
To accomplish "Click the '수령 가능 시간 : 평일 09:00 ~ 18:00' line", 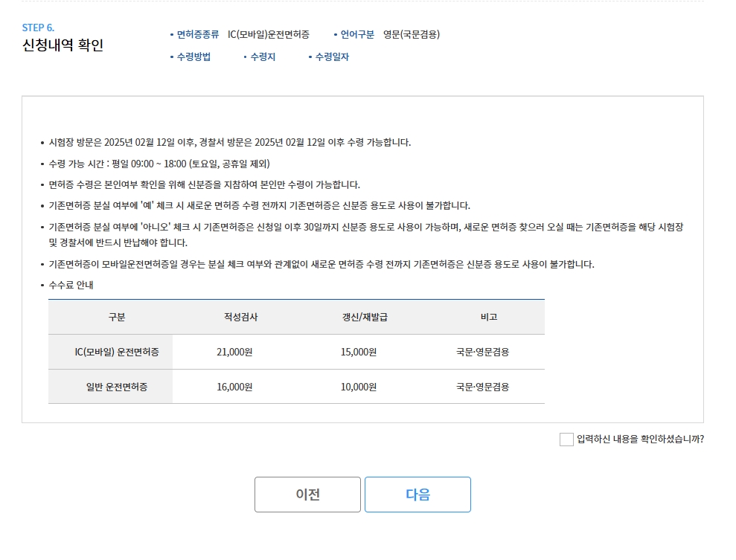I will (x=159, y=164).
